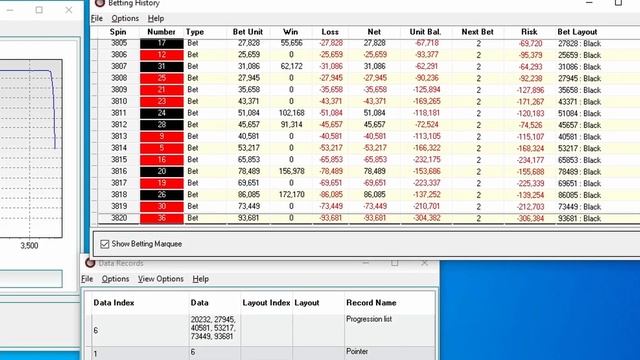Click Loss value -65,853
Screen dimensions: 640x360
click(x=331, y=160)
